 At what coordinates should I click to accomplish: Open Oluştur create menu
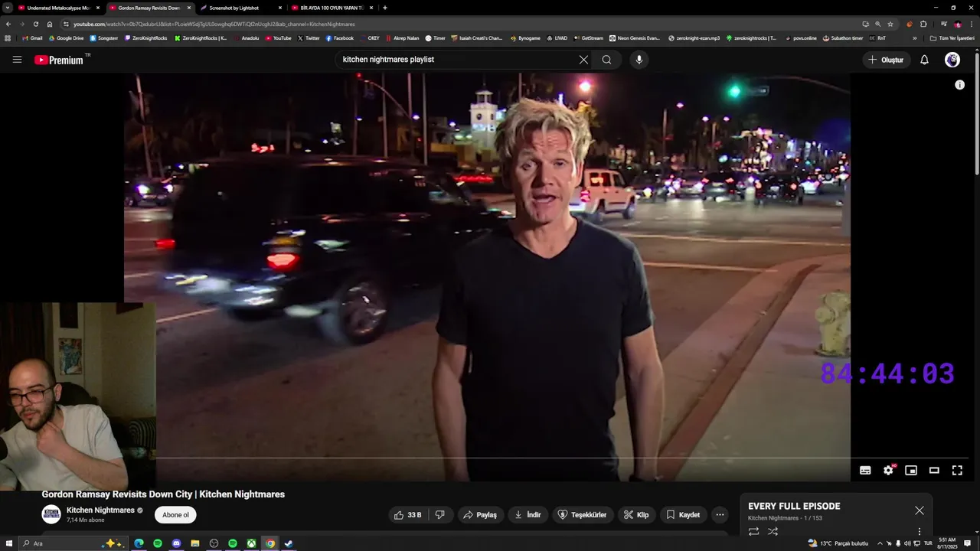pos(887,60)
